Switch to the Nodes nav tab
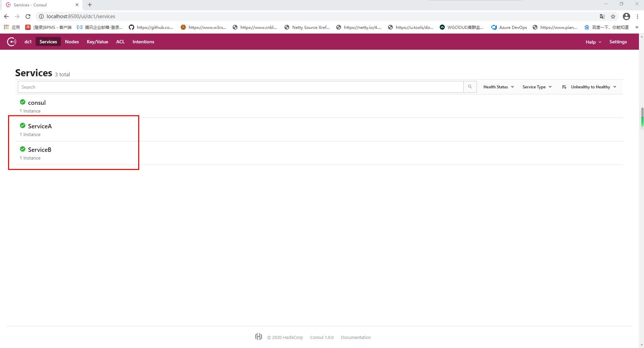Viewport: 644px width, 348px height. 72,42
